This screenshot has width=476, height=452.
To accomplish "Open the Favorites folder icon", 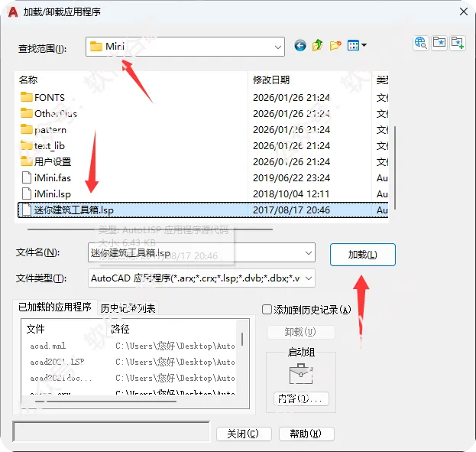I will (439, 43).
